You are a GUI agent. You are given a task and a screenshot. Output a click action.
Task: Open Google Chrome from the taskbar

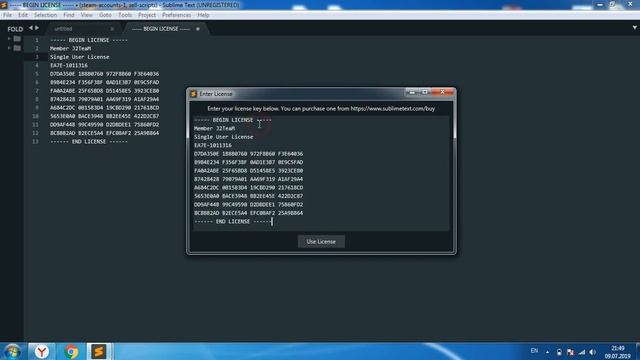[x=71, y=351]
